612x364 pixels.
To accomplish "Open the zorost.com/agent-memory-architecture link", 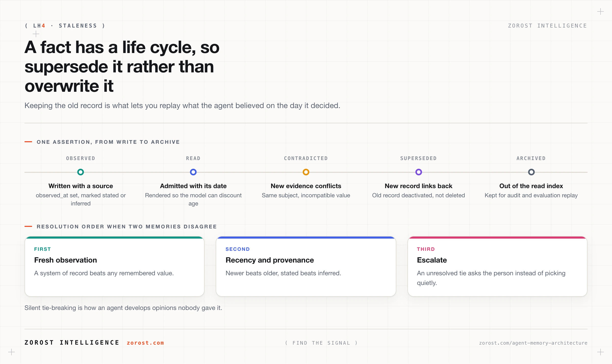I will pyautogui.click(x=533, y=343).
